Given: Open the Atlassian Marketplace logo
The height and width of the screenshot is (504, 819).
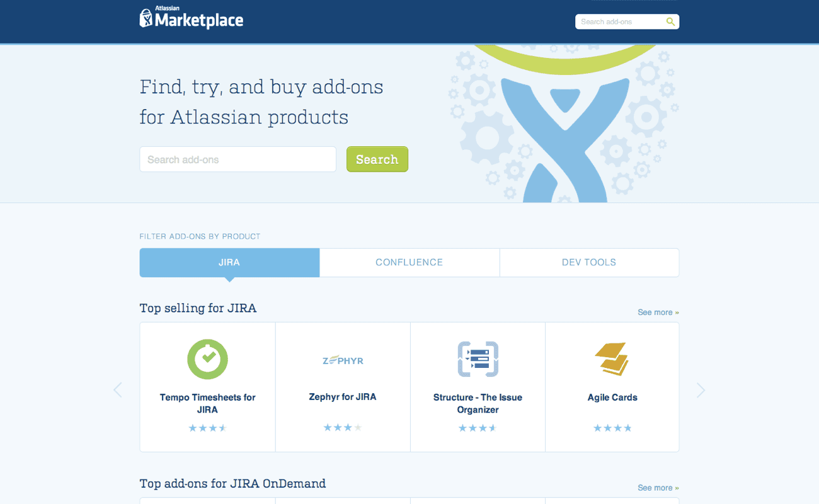Looking at the screenshot, I should [x=191, y=18].
